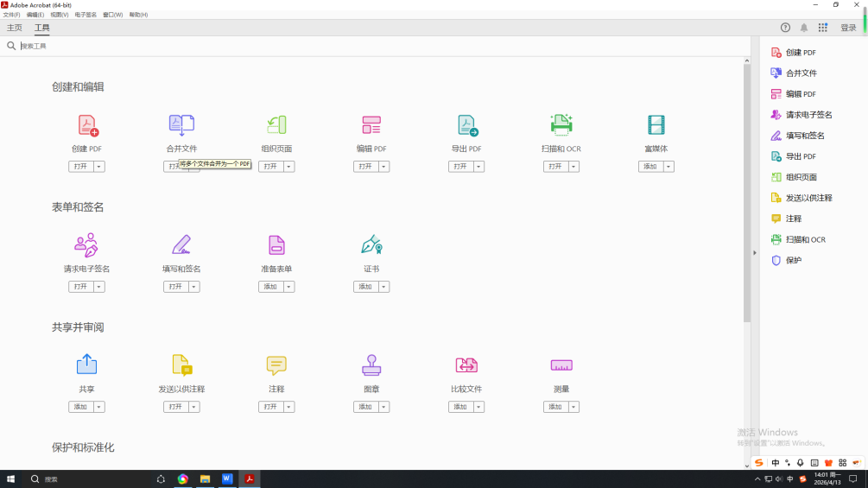Viewport: 868px width, 488px height.
Task: Open dropdown arrow next to 准备表单 添加
Action: pyautogui.click(x=288, y=287)
